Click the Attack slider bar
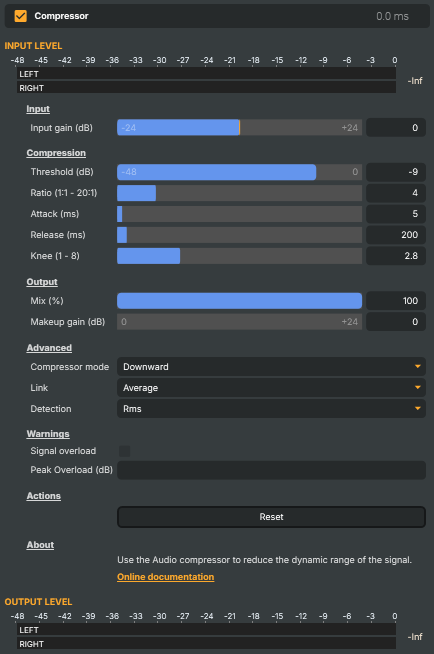The image size is (434, 654). pyautogui.click(x=239, y=214)
